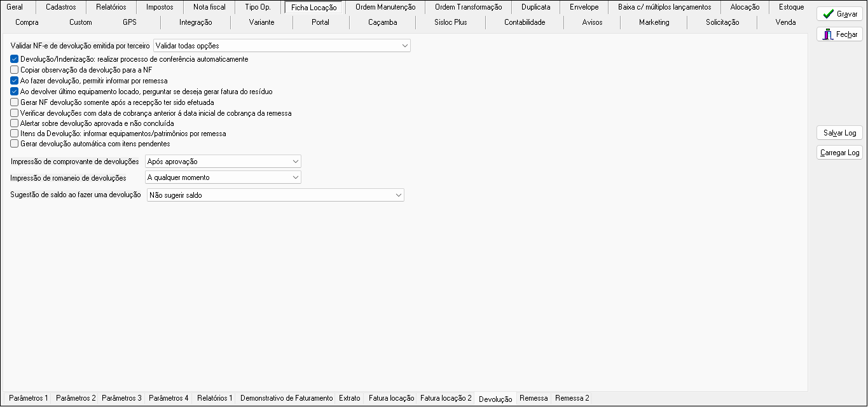Toggle gerar fatura do resíduo checkbox
The width and height of the screenshot is (868, 407).
tap(15, 92)
